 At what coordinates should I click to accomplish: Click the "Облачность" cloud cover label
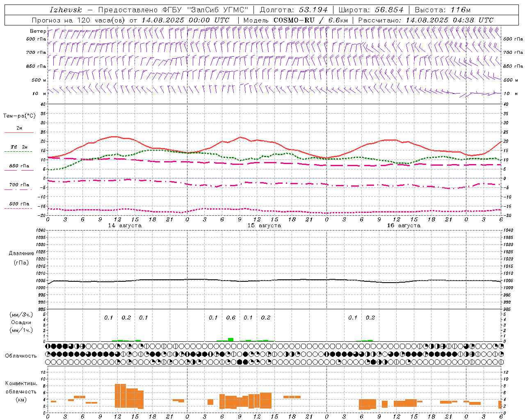(21, 356)
